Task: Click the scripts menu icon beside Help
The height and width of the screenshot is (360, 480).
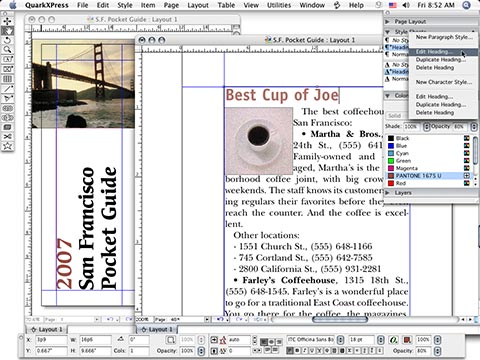Action: coord(337,5)
